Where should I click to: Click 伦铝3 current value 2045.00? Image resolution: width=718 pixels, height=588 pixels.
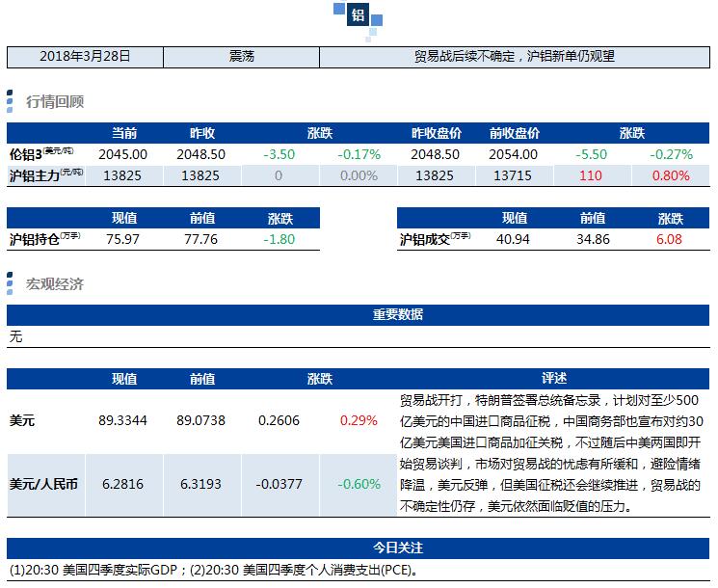[x=122, y=154]
